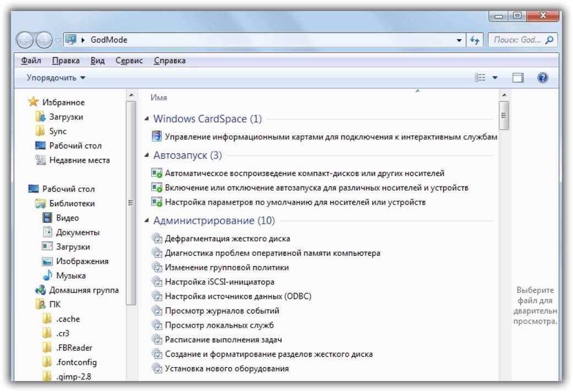This screenshot has height=392, width=573.
Task: Open the recent pages dropdown arrow
Action: (x=58, y=40)
